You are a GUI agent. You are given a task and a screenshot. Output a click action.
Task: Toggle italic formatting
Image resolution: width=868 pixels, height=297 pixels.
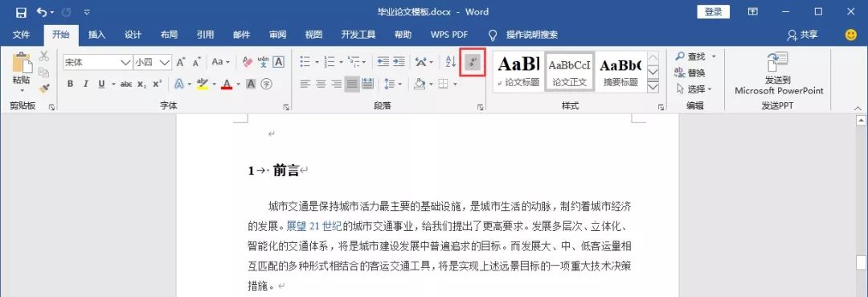click(x=86, y=85)
